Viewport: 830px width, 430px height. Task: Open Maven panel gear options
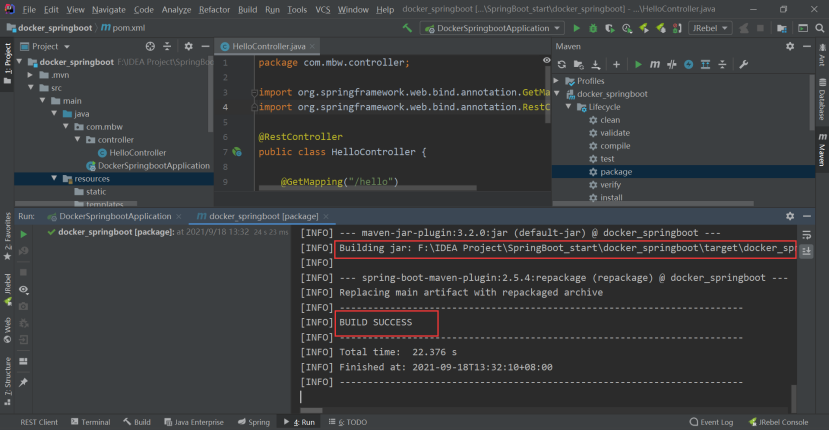pos(790,47)
